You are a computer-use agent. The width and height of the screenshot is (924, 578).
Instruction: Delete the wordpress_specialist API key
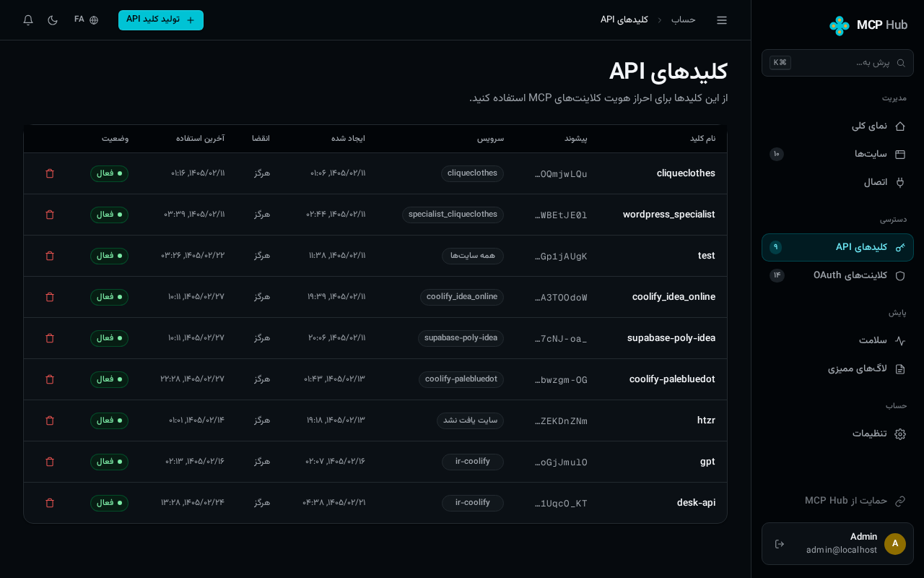pos(50,215)
